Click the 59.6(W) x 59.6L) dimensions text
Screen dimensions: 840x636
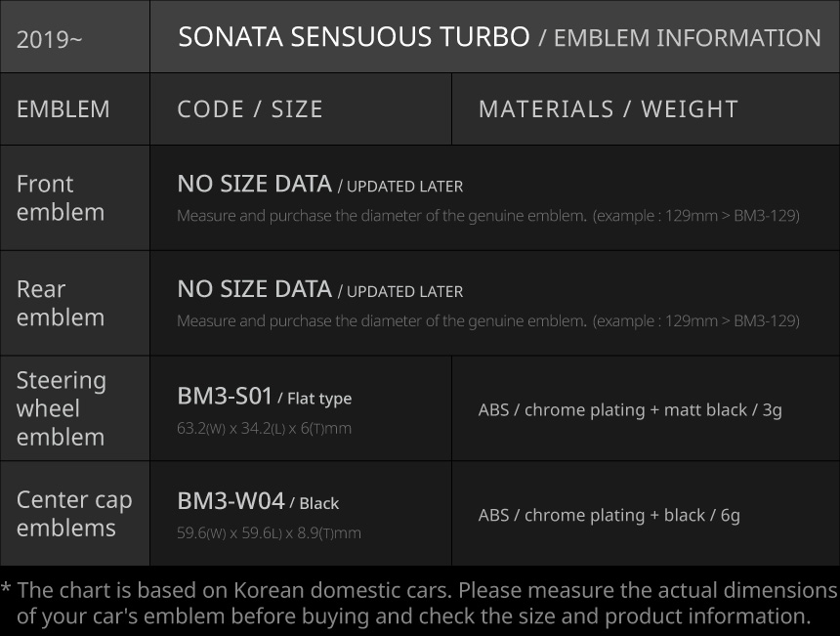(269, 533)
